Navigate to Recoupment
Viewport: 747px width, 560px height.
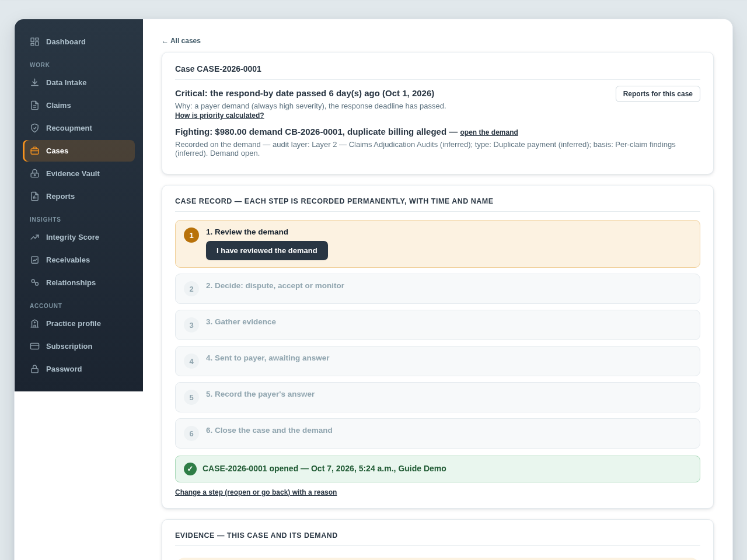(79, 128)
